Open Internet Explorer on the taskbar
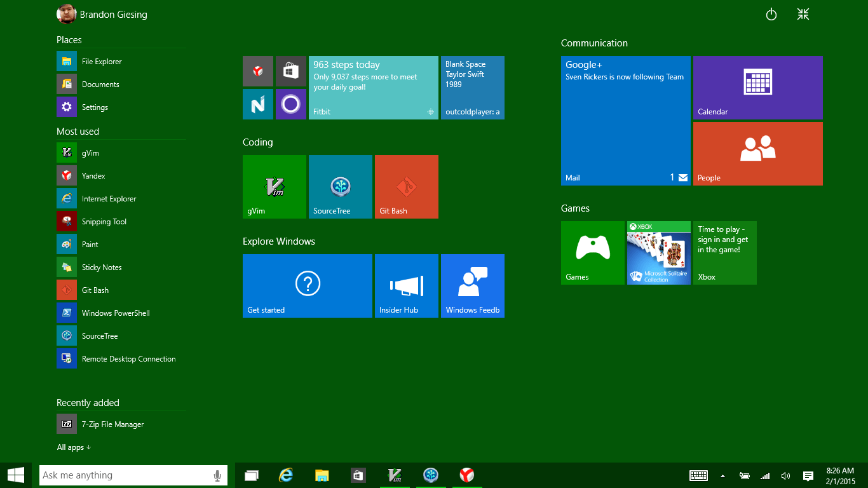868x488 pixels. tap(287, 475)
